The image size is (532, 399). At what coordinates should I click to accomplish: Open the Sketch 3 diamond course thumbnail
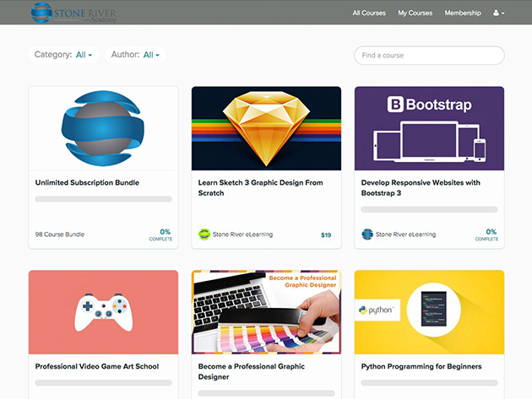coord(266,128)
